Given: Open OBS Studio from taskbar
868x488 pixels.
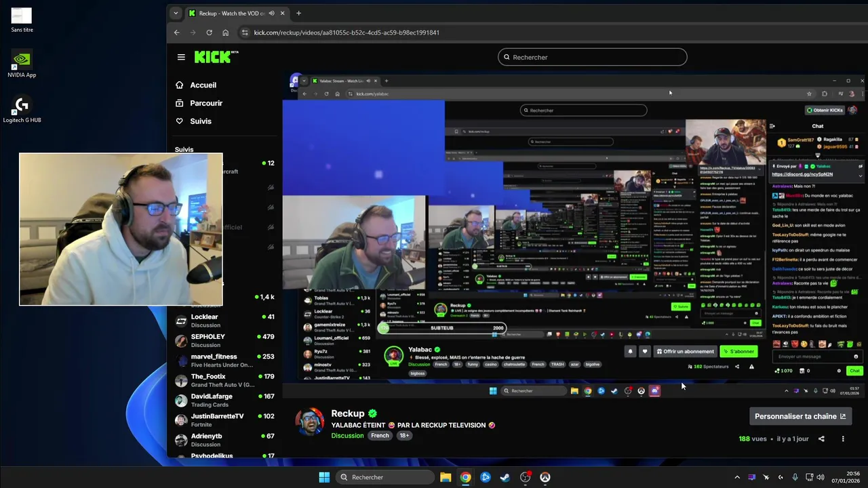Looking at the screenshot, I should coord(525,477).
